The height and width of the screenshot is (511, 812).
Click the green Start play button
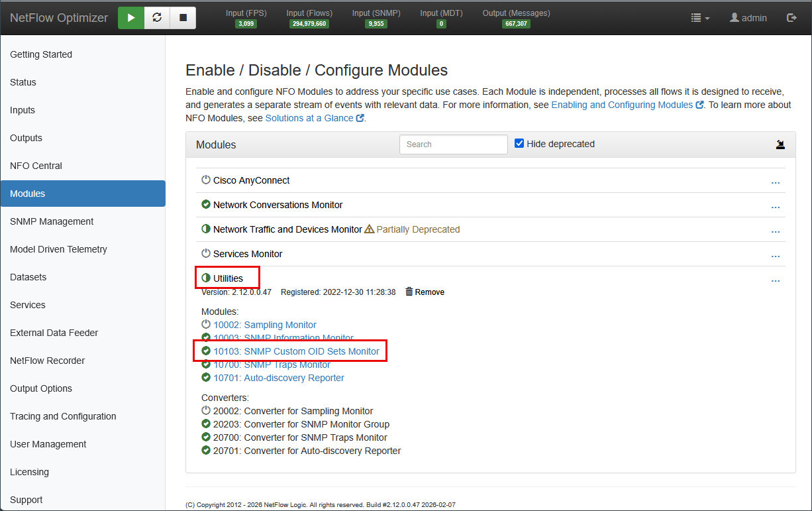coord(131,18)
